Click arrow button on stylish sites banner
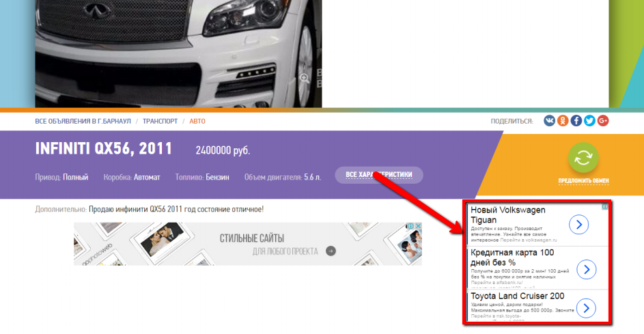644x334 pixels. point(331,251)
